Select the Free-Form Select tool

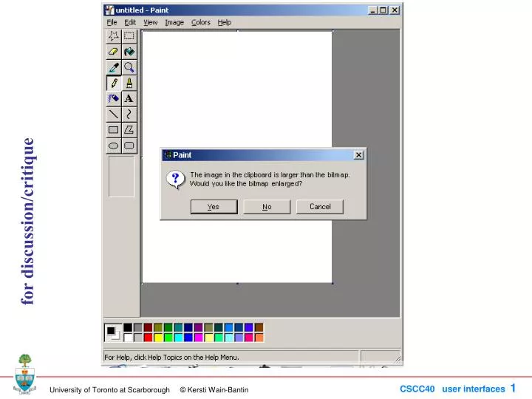coord(114,35)
